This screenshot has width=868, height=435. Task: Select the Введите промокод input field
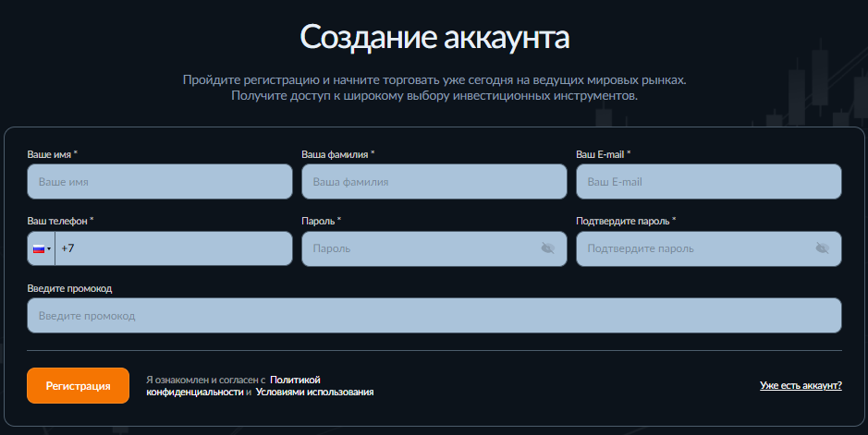point(434,316)
